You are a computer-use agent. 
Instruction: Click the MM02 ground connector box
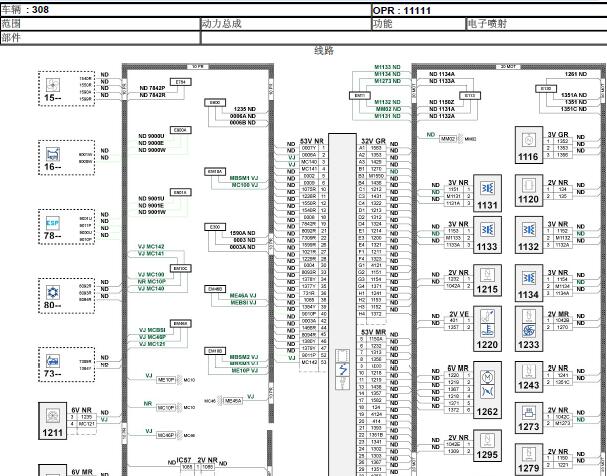448,139
